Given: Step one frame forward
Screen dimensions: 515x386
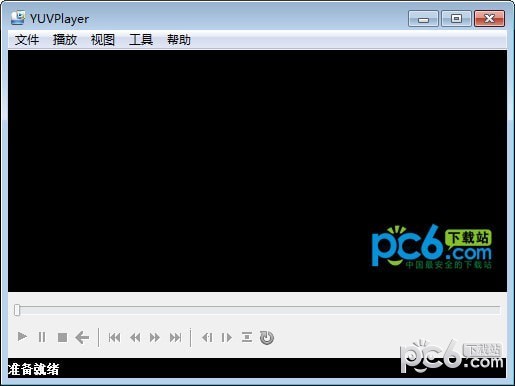Looking at the screenshot, I should (227, 338).
